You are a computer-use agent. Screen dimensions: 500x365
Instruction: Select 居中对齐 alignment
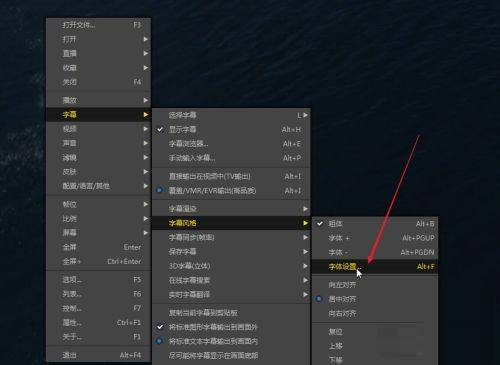pos(375,299)
